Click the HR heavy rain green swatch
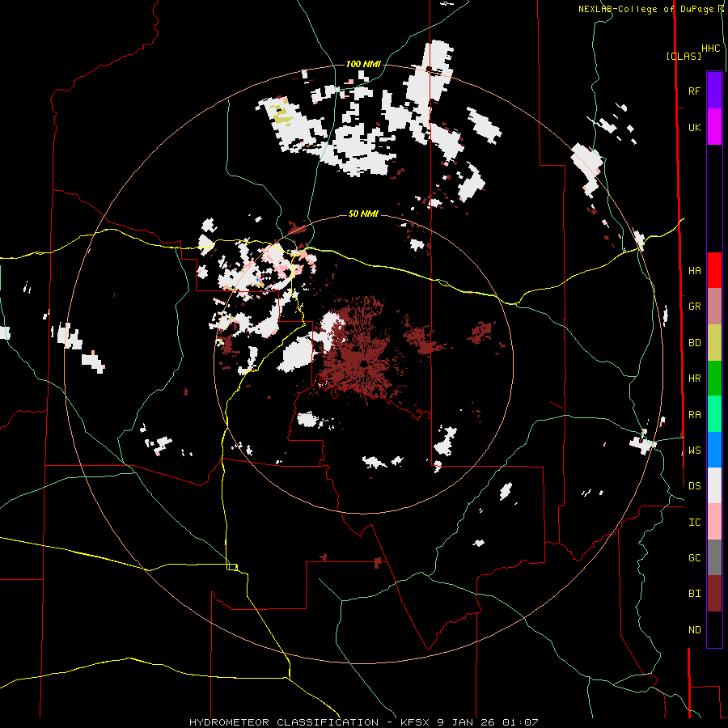This screenshot has height=728, width=728. (x=714, y=378)
